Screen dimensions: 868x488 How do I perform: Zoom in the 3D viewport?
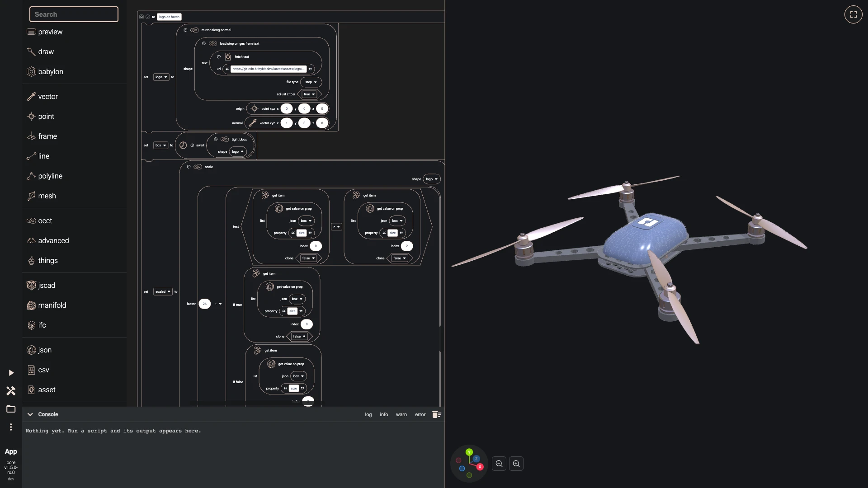click(x=516, y=464)
